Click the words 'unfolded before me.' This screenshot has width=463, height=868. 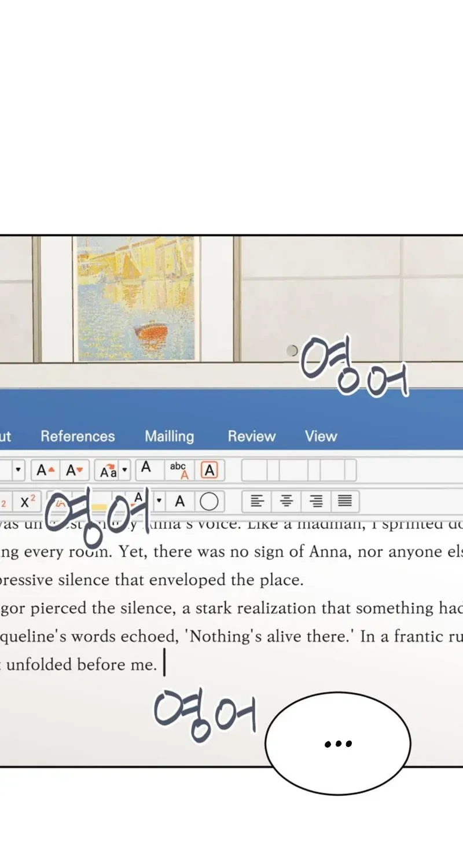(82, 665)
